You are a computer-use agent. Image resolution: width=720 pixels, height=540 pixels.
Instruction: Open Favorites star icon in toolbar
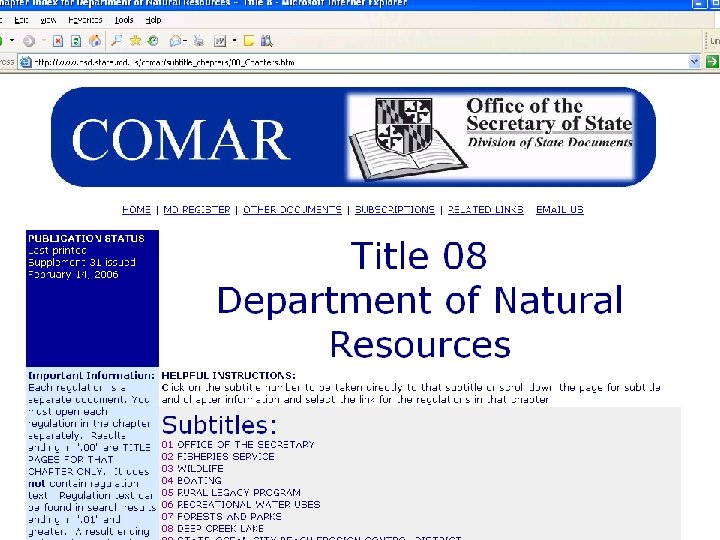(135, 41)
